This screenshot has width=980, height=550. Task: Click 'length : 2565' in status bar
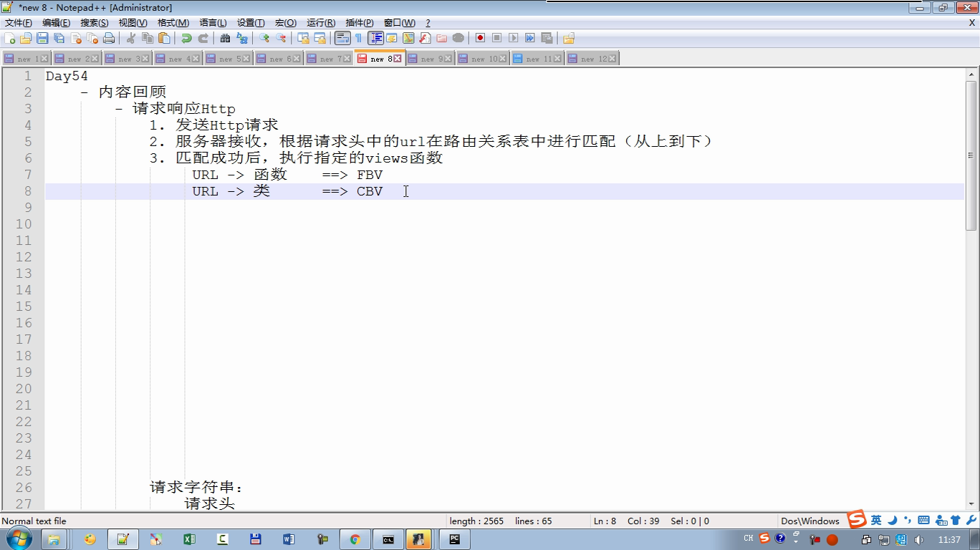point(476,521)
